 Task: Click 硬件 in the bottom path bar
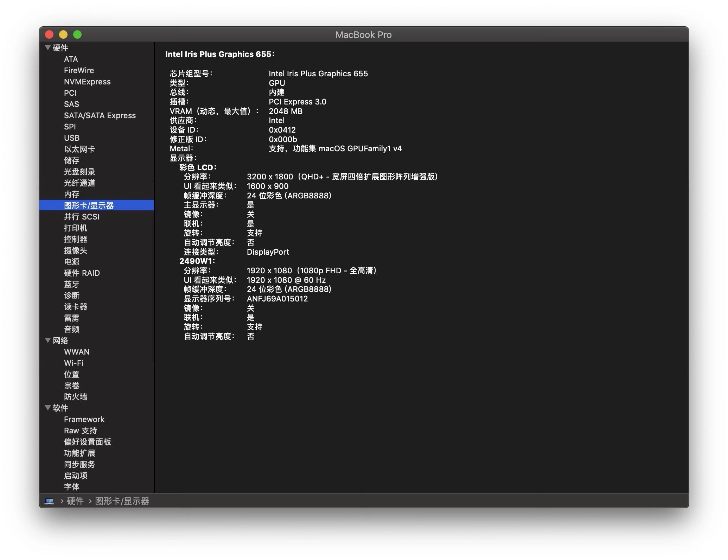point(75,501)
